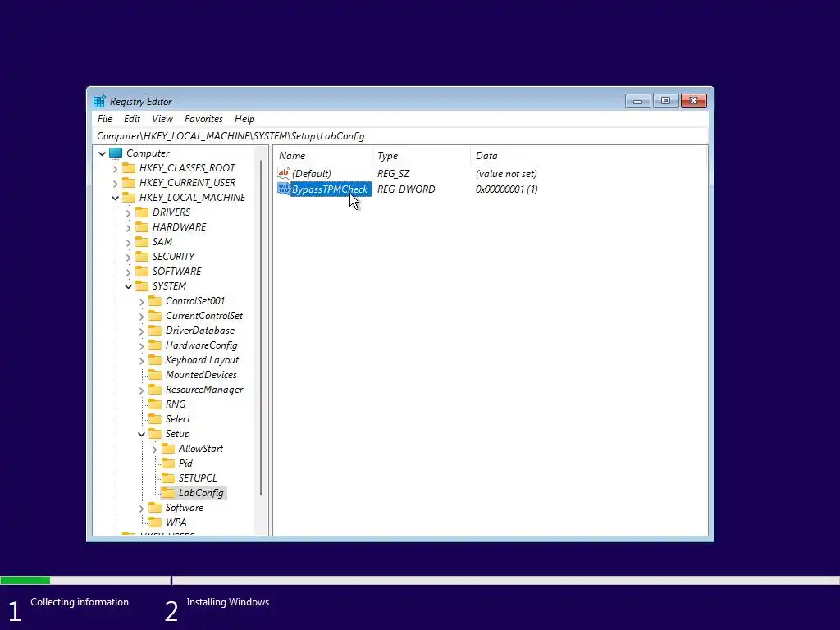Viewport: 840px width, 630px height.
Task: Click the Computer icon in tree
Action: pos(116,153)
